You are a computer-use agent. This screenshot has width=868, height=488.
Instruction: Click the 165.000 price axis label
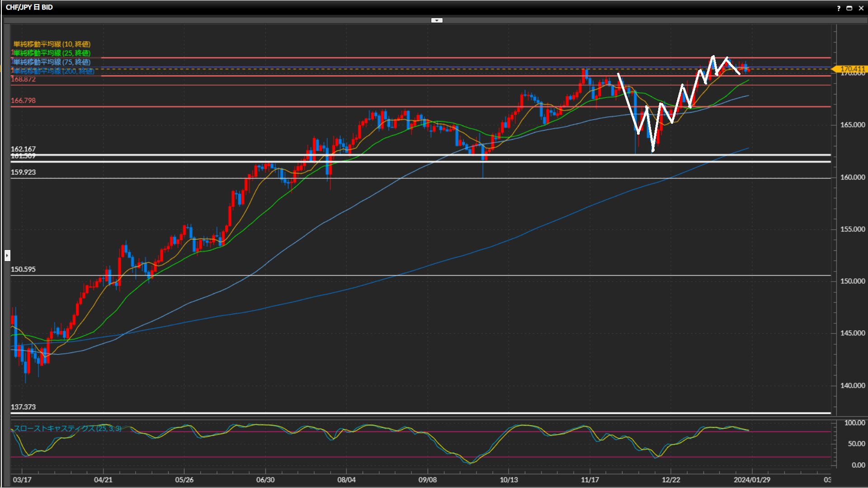pos(852,125)
